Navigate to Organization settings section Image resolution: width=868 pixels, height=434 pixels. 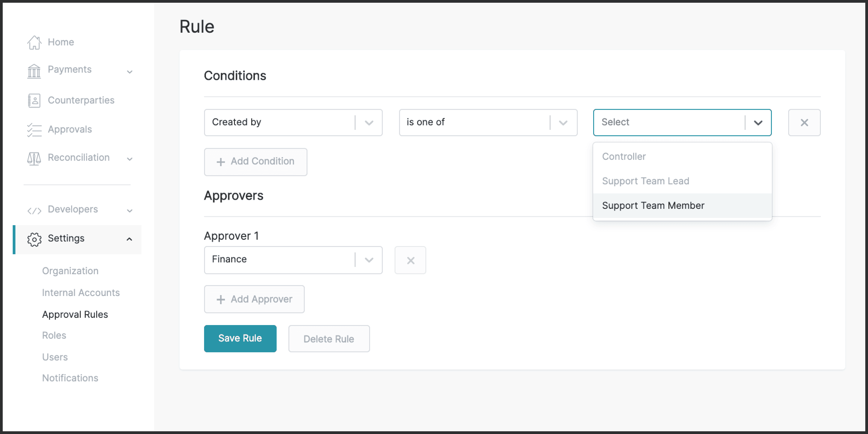(71, 271)
